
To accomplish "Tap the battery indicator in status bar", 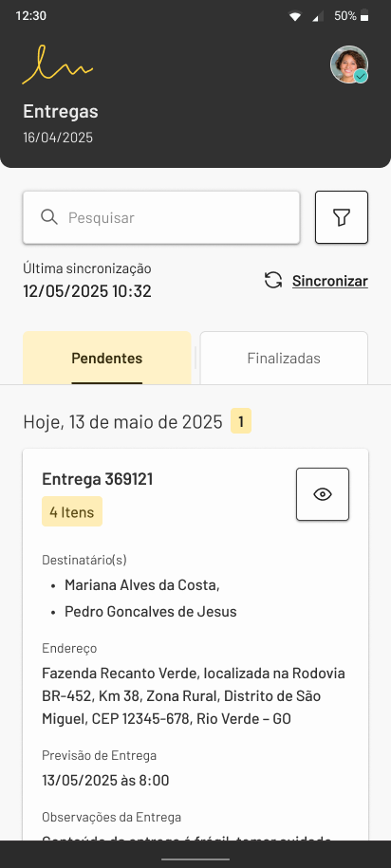I will (x=363, y=16).
